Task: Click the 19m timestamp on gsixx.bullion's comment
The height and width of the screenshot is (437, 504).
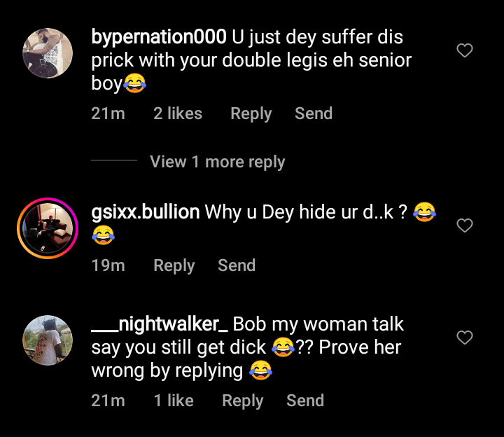Action: point(108,265)
